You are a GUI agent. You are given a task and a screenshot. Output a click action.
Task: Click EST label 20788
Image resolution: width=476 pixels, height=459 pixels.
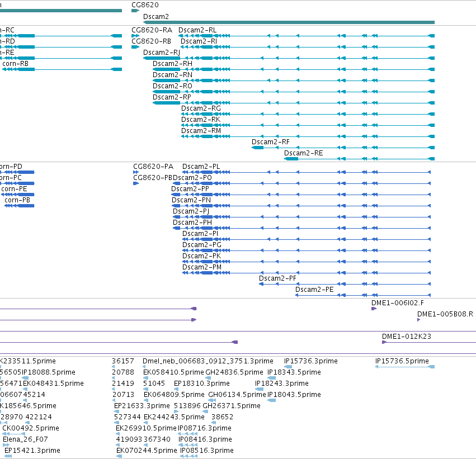pos(123,372)
